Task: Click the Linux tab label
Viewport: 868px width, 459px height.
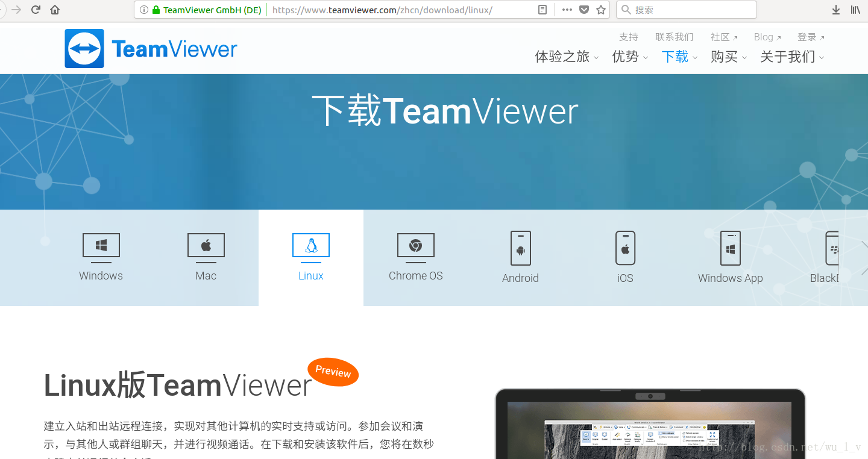Action: pyautogui.click(x=311, y=276)
